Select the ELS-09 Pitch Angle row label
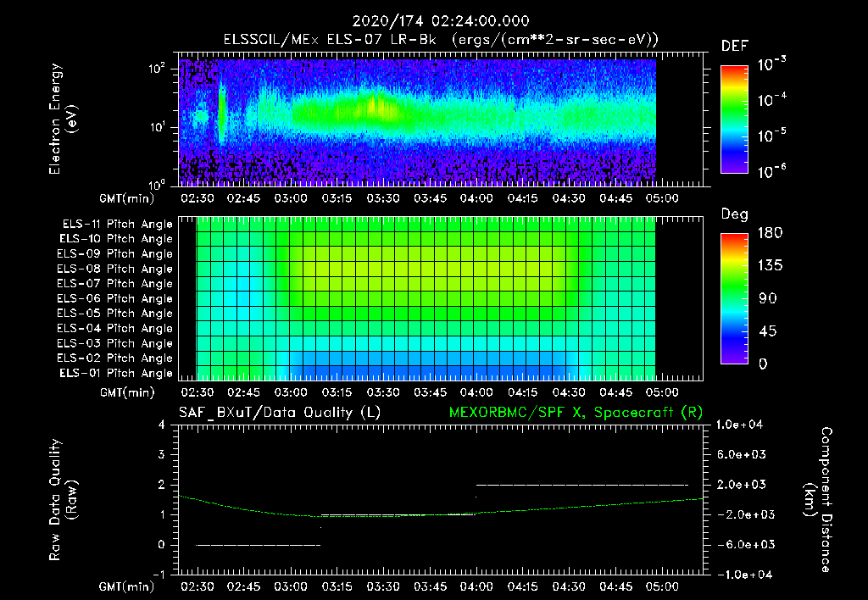The width and height of the screenshot is (868, 600). [x=115, y=254]
